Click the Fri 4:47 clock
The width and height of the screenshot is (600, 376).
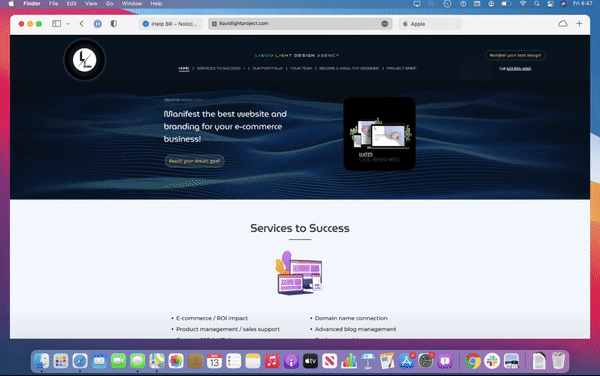point(582,4)
